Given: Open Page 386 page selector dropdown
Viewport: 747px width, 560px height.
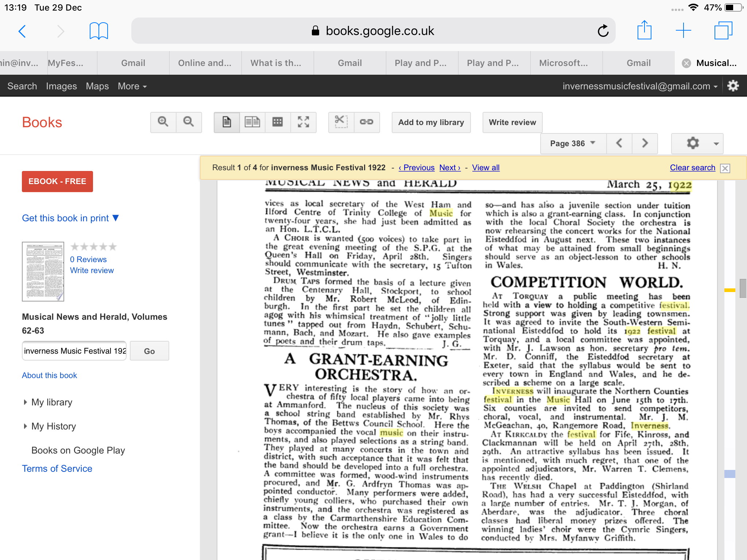Looking at the screenshot, I should pos(573,143).
